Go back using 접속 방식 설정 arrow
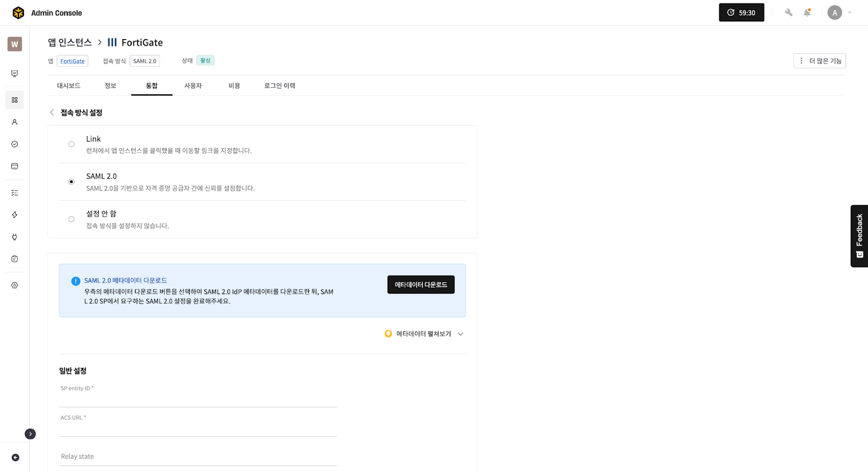The width and height of the screenshot is (868, 472). pos(52,112)
